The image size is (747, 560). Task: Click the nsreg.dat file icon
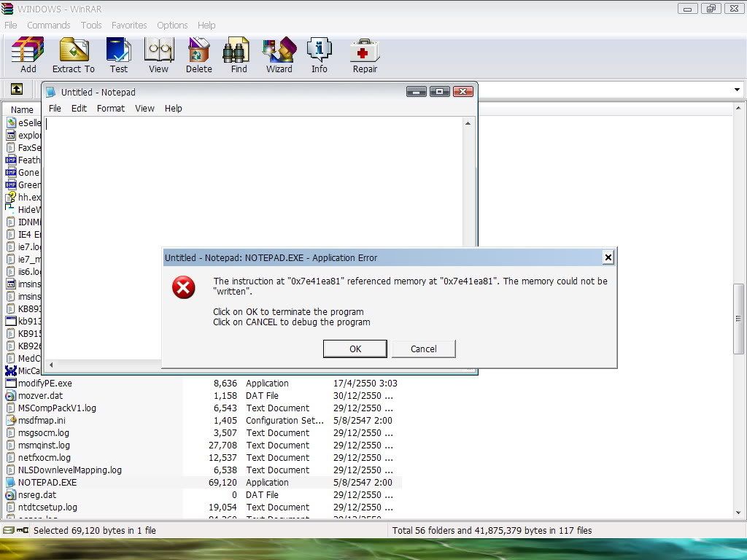pyautogui.click(x=10, y=495)
